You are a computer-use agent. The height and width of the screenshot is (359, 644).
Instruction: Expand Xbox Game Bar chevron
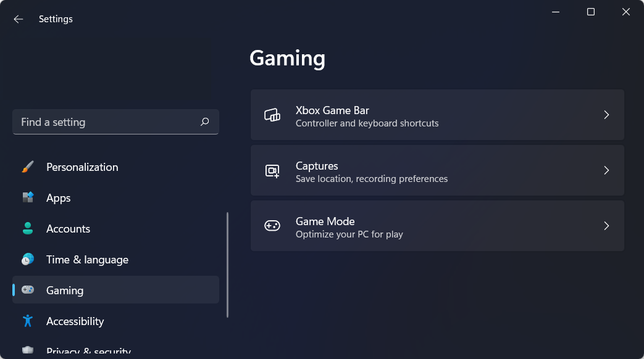click(x=606, y=115)
